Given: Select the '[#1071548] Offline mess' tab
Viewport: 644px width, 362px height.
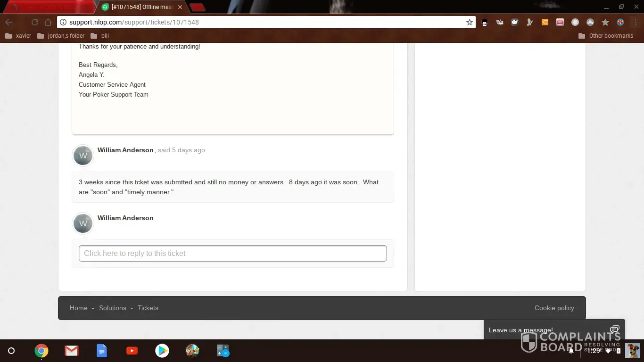Looking at the screenshot, I should 141,7.
